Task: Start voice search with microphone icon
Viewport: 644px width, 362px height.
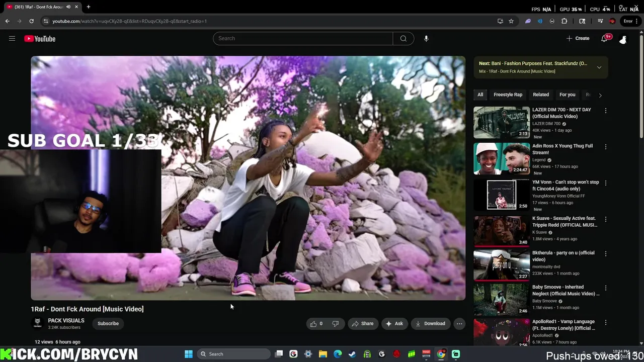Action: click(426, 38)
